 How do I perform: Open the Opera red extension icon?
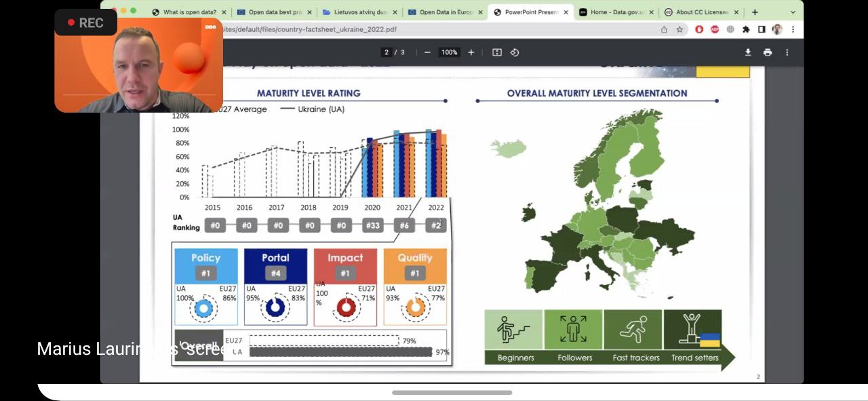click(x=699, y=29)
